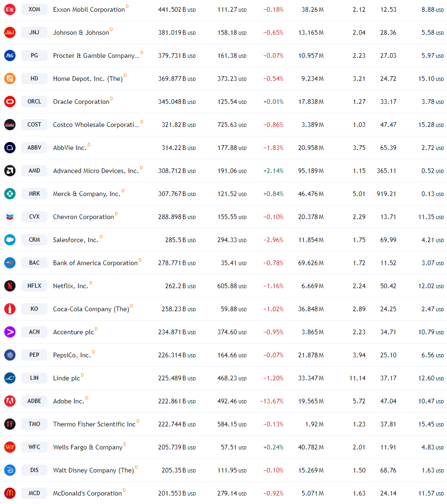Open the Merck & Company, Inc. link
Screen dimensions: 447x504
coord(87,194)
